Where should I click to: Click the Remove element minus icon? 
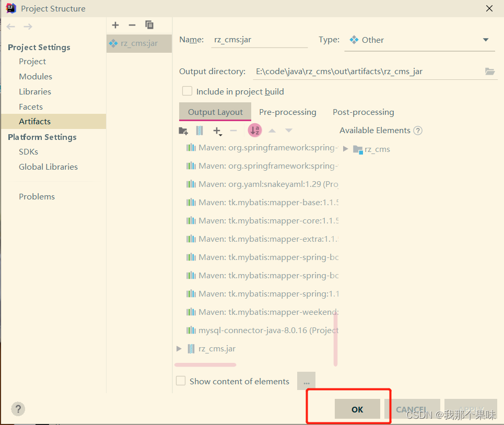[233, 131]
